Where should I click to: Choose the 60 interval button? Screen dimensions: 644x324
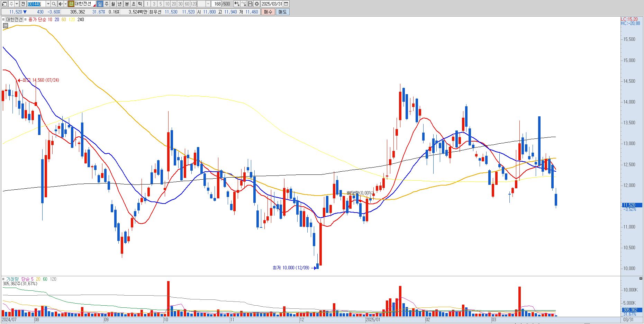pyautogui.click(x=187, y=4)
